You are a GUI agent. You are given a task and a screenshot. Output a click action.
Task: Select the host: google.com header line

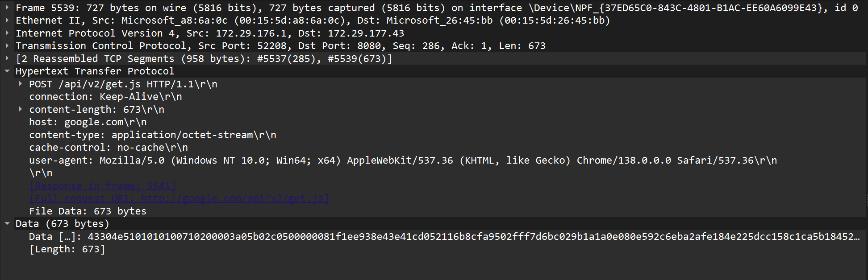pyautogui.click(x=88, y=122)
